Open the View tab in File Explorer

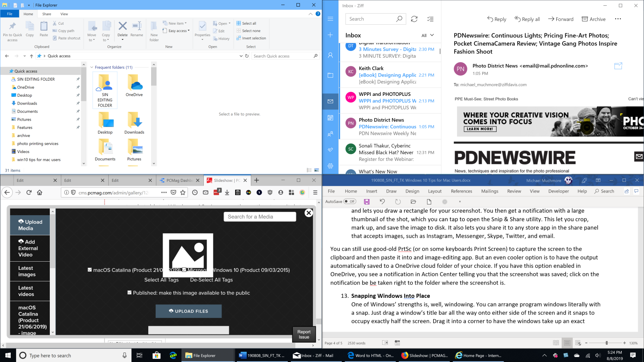[x=64, y=14]
